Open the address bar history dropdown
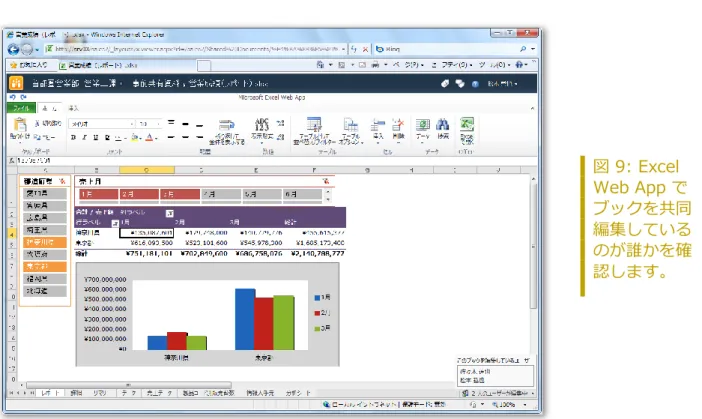The height and width of the screenshot is (419, 702). [x=343, y=49]
